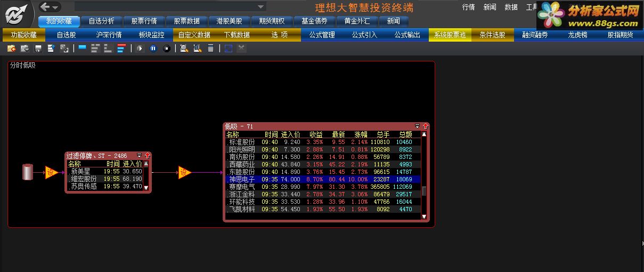Click red up-arrow on 低吸 panel

[425, 126]
